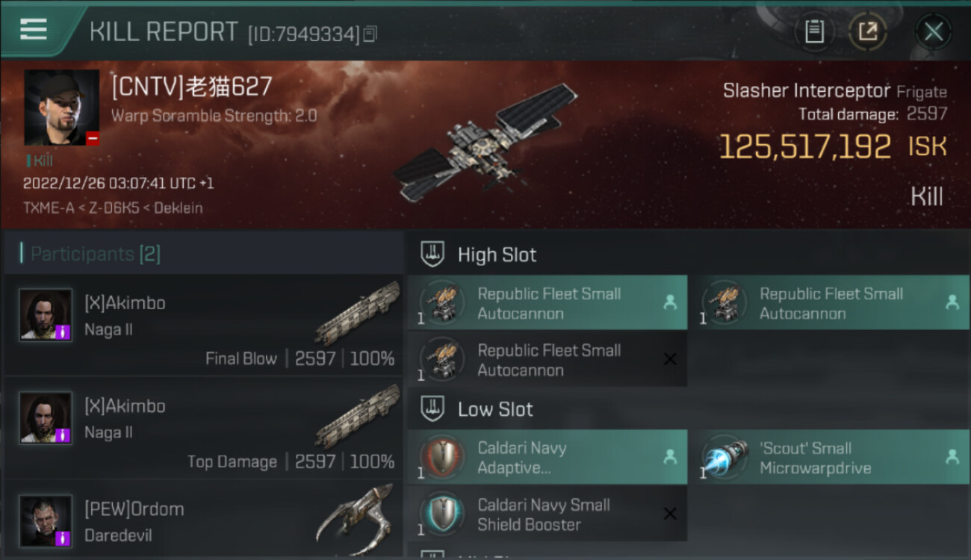971x560 pixels.
Task: Click the Deklein region link
Action: (178, 208)
